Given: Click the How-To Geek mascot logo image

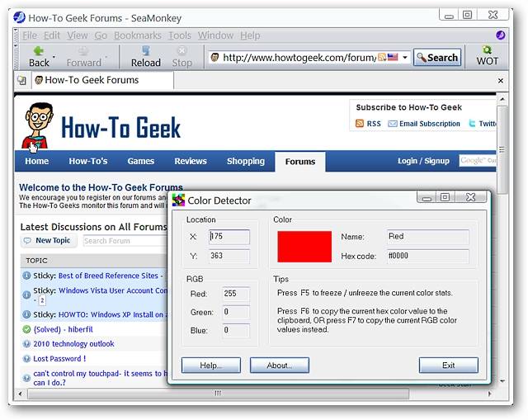Looking at the screenshot, I should coord(39,125).
